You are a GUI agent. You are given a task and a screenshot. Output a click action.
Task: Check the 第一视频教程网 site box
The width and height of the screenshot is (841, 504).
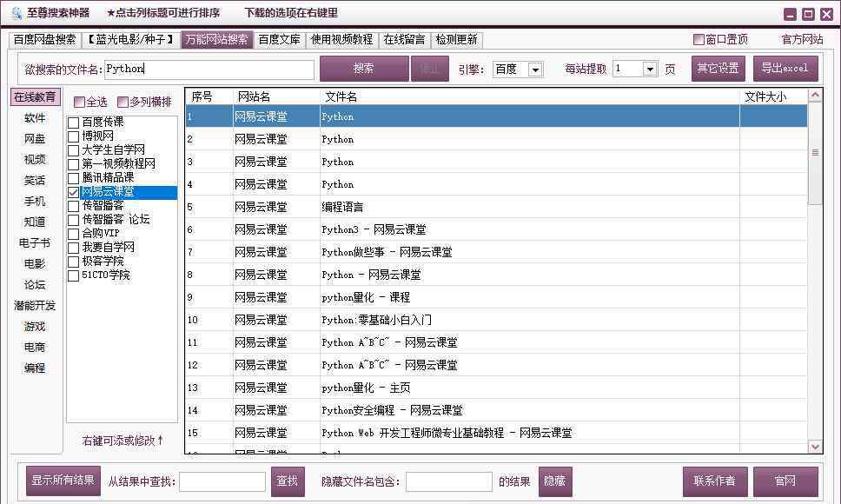[74, 164]
